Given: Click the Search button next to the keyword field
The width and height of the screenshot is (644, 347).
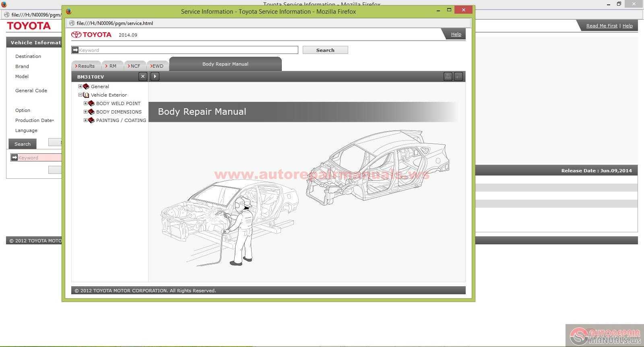Looking at the screenshot, I should 325,50.
